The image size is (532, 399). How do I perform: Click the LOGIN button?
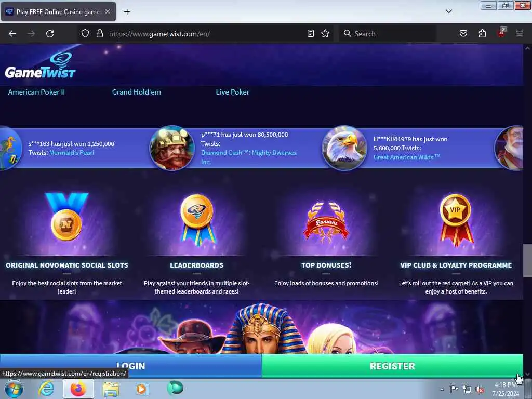click(130, 366)
